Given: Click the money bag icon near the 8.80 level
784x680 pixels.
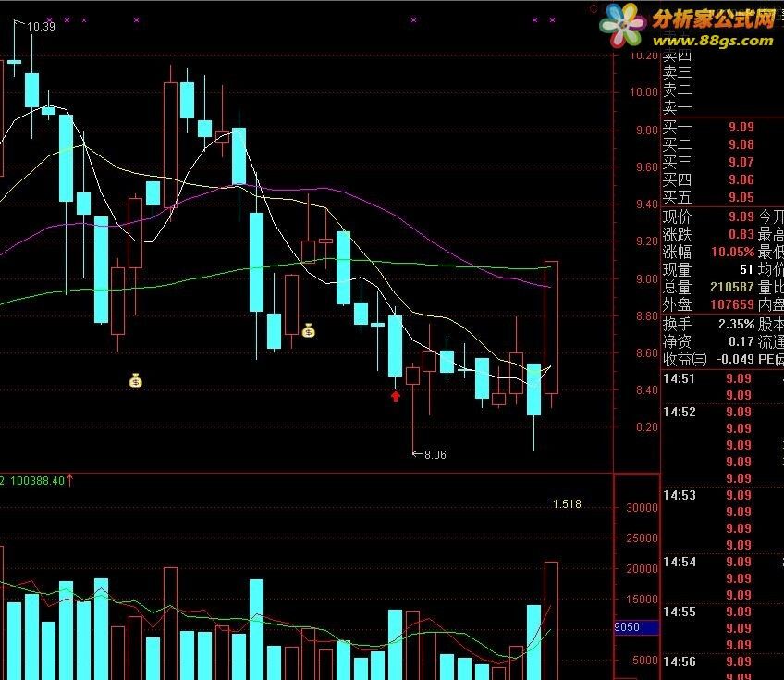Looking at the screenshot, I should click(x=309, y=330).
